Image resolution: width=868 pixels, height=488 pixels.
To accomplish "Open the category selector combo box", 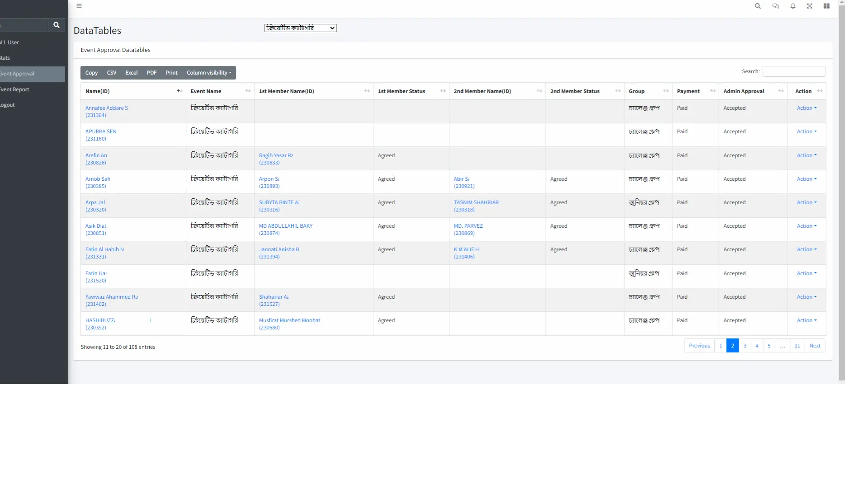I will tap(300, 28).
